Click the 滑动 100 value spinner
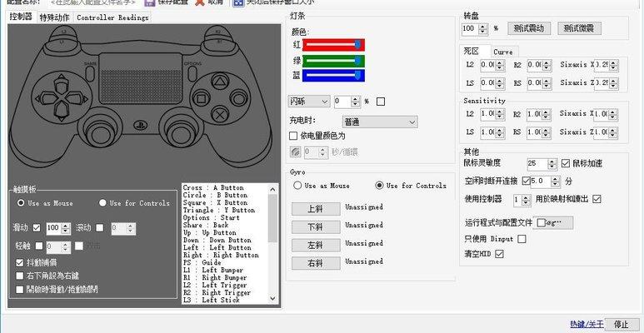Image resolution: width=644 pixels, height=333 pixels. click(x=58, y=228)
